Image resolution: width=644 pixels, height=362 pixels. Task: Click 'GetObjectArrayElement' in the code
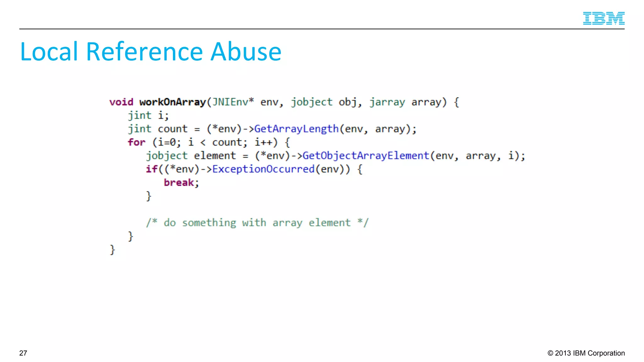click(x=366, y=156)
